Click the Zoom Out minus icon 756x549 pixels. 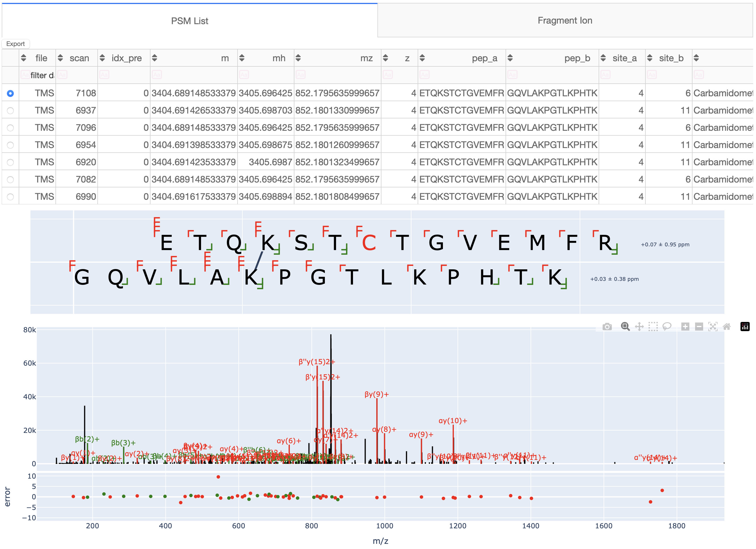pyautogui.click(x=699, y=327)
